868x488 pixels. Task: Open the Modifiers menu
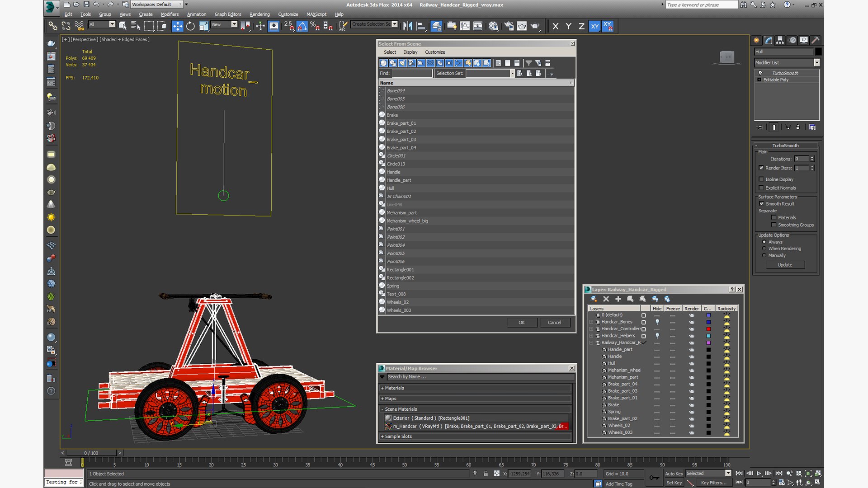[170, 14]
